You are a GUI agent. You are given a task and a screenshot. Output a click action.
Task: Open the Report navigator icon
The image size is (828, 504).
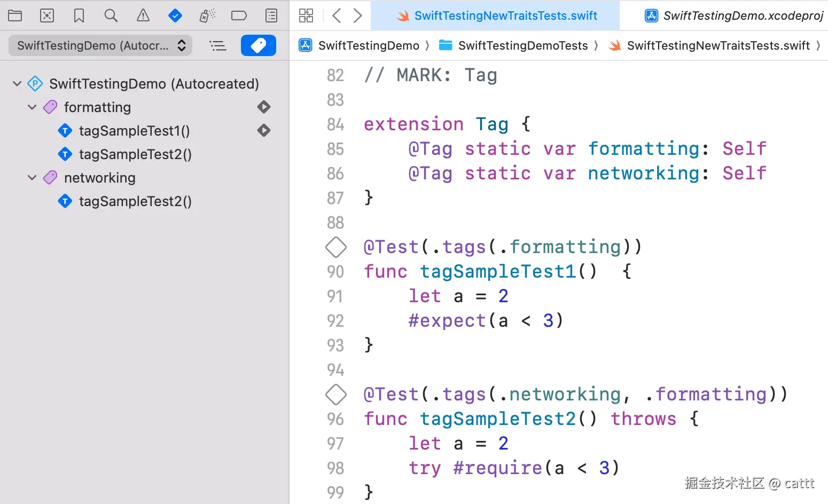(271, 15)
